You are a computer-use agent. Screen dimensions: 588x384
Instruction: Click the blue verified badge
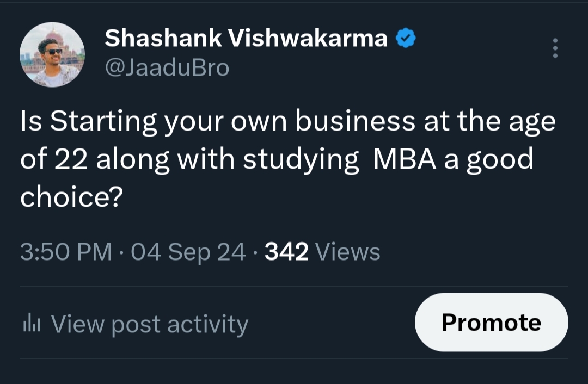point(405,39)
